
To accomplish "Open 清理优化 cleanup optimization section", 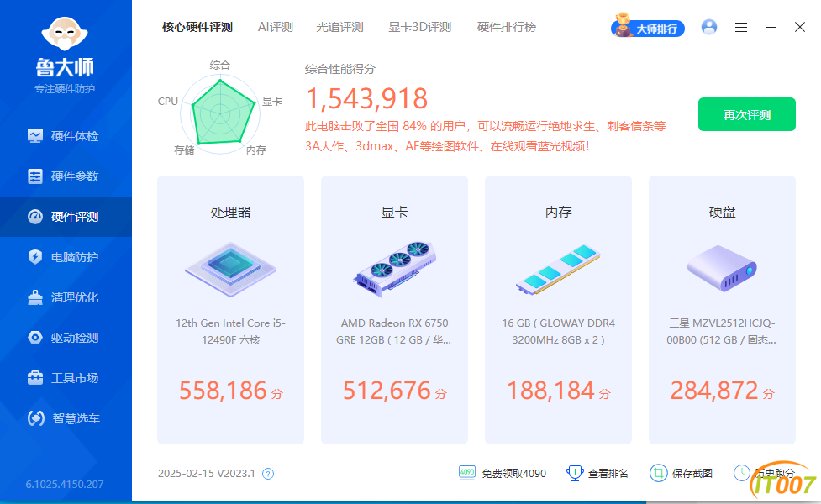I will pos(66,297).
